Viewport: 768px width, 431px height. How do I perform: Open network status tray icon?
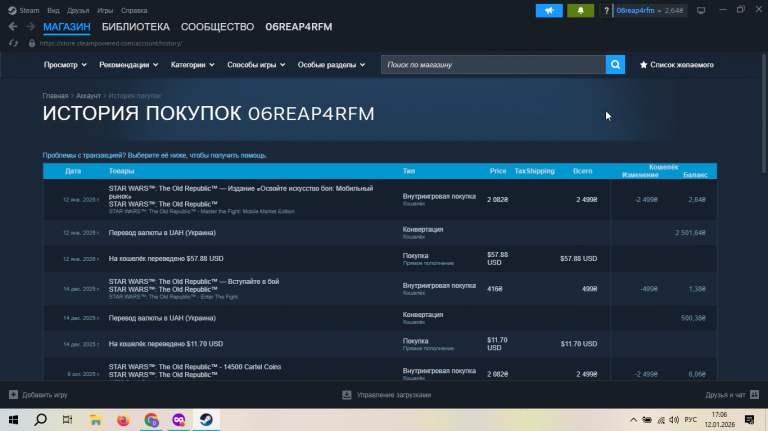click(x=661, y=420)
